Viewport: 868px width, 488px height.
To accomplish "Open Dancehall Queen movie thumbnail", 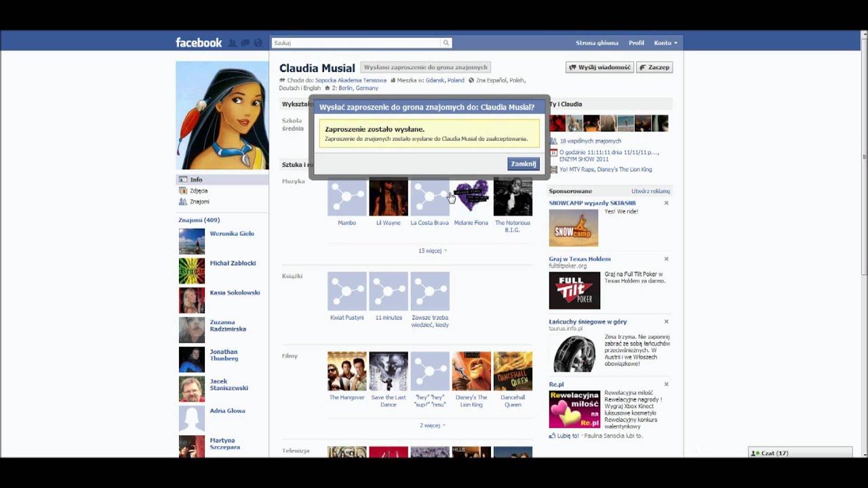I will [513, 371].
